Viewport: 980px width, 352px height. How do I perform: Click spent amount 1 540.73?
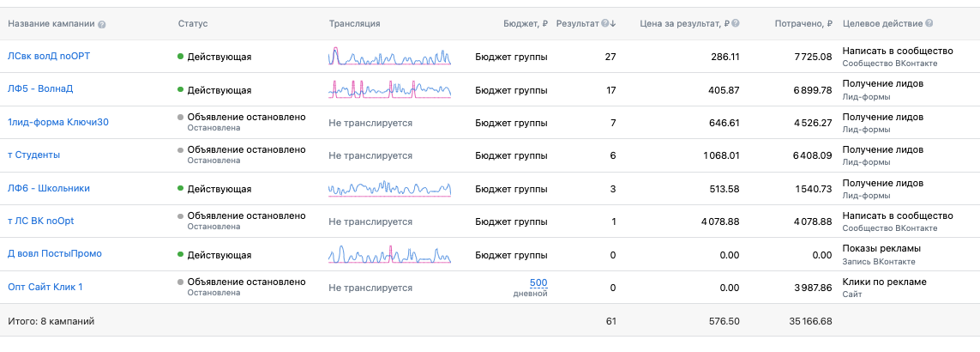(814, 189)
